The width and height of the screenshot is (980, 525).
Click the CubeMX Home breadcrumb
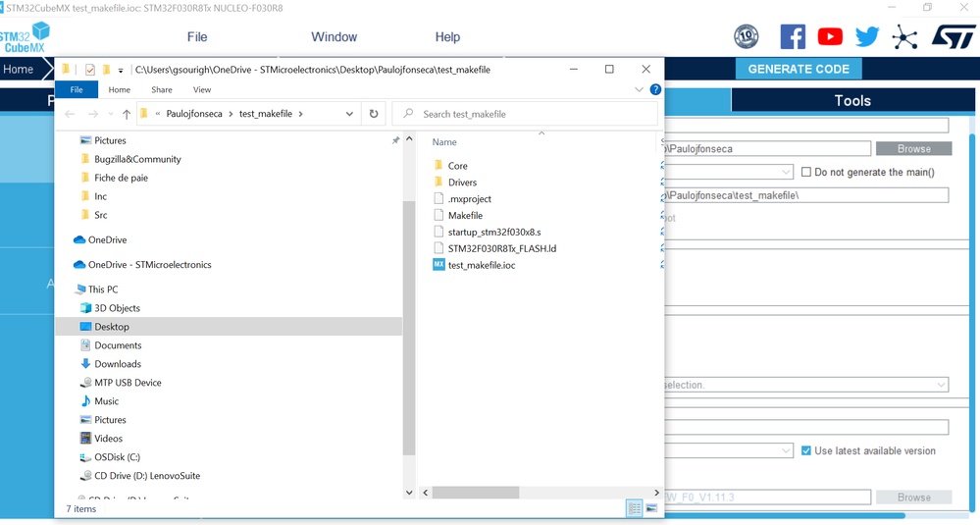[21, 69]
